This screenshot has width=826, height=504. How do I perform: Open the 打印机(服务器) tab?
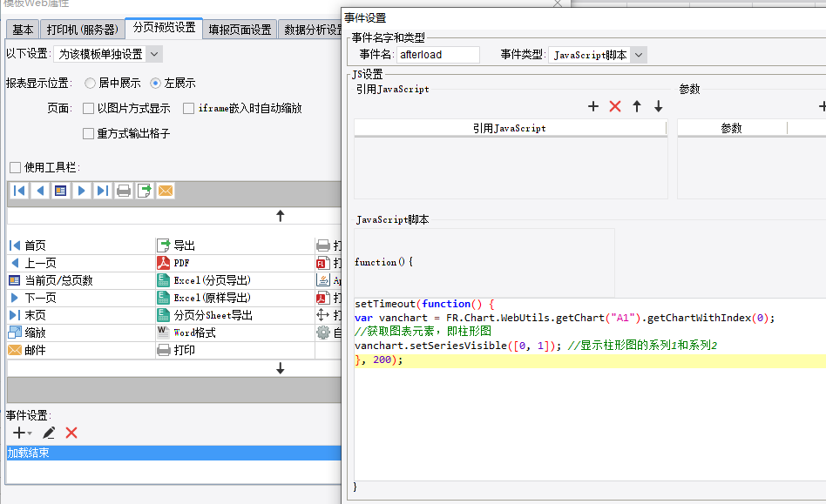[82, 30]
